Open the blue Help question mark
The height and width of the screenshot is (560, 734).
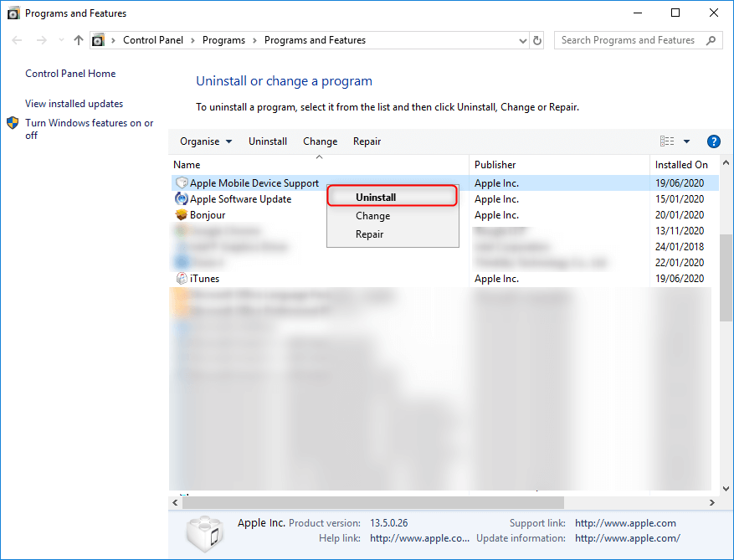pyautogui.click(x=714, y=141)
